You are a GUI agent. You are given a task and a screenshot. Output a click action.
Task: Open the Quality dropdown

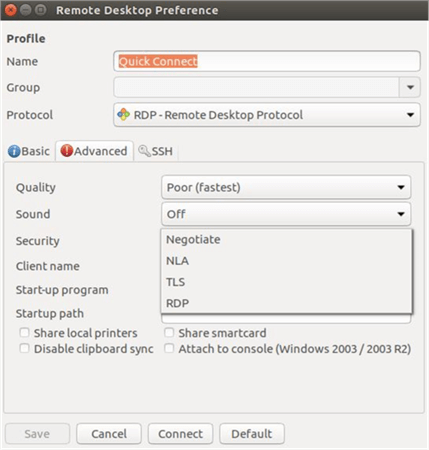(x=286, y=187)
